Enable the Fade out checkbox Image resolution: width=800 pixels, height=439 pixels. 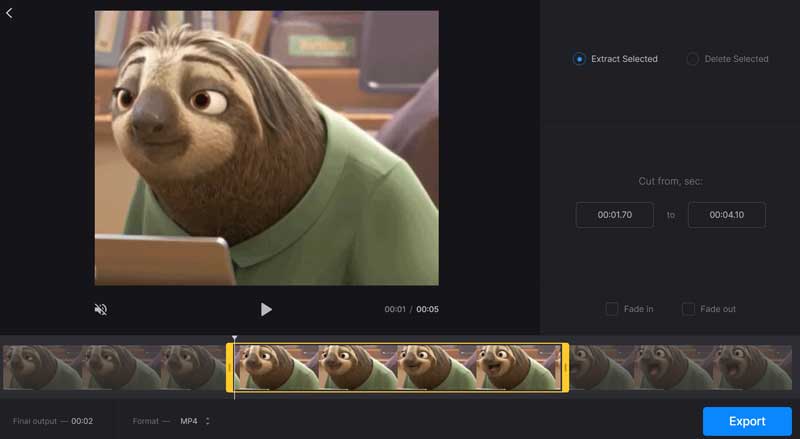pos(688,309)
